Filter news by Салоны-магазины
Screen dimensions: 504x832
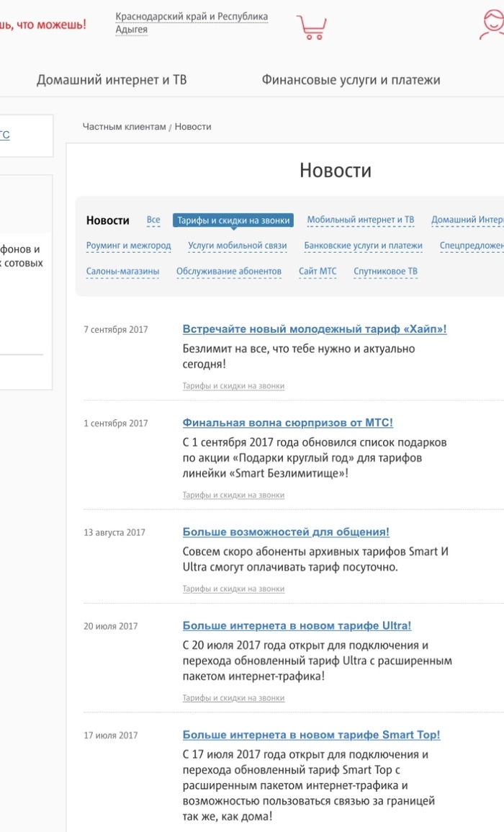click(x=122, y=272)
